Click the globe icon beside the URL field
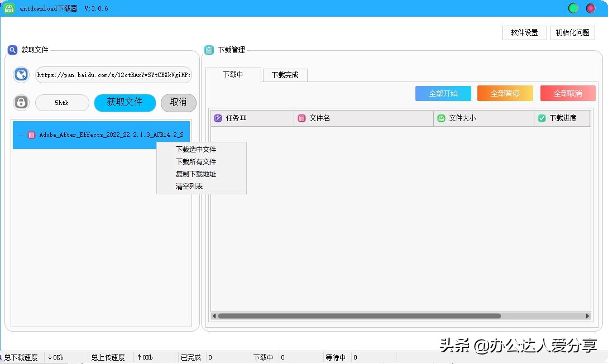 pyautogui.click(x=21, y=74)
